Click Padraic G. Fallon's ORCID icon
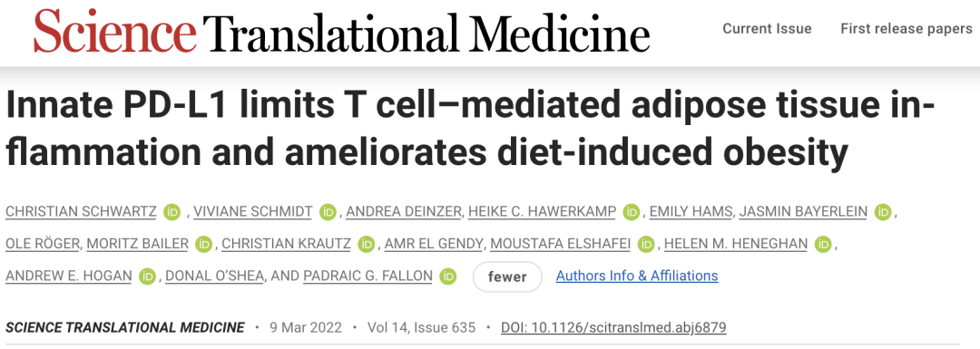Screen dimensions: 980x349 448,276
